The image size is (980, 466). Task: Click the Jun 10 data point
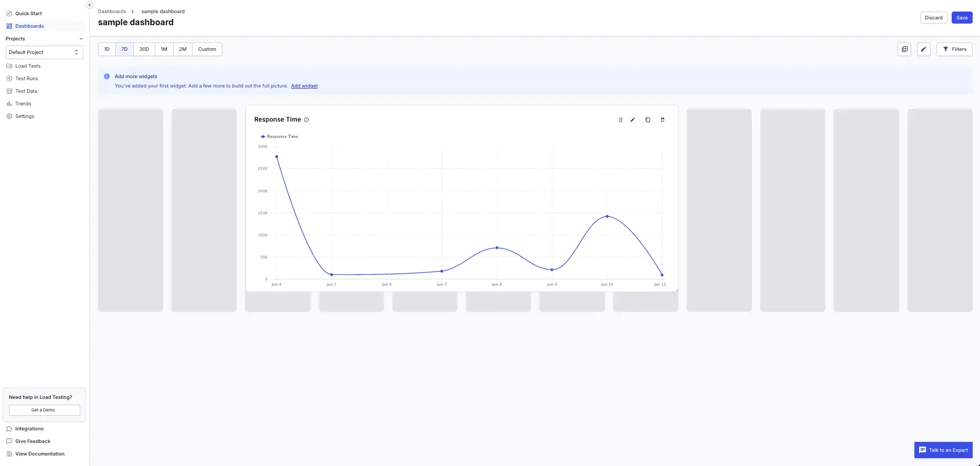click(x=607, y=216)
